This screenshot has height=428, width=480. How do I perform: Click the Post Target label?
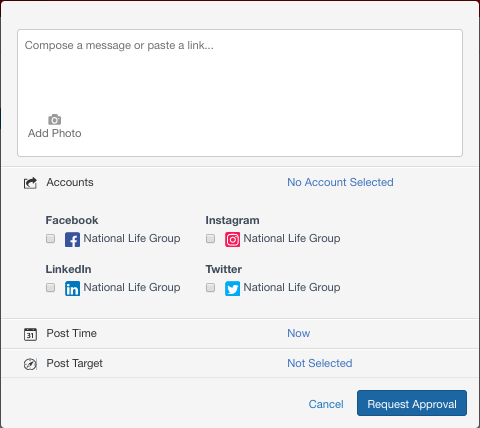click(x=74, y=363)
